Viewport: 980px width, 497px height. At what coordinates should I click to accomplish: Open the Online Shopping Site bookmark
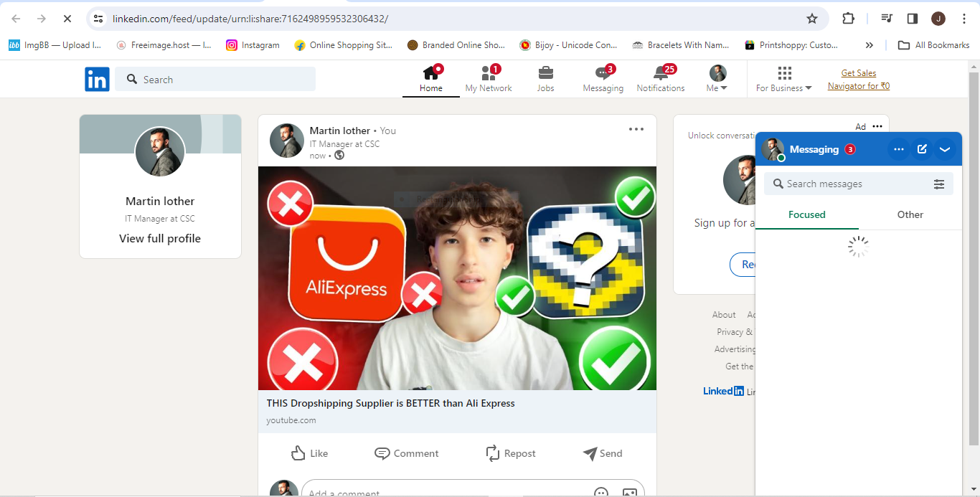[344, 44]
